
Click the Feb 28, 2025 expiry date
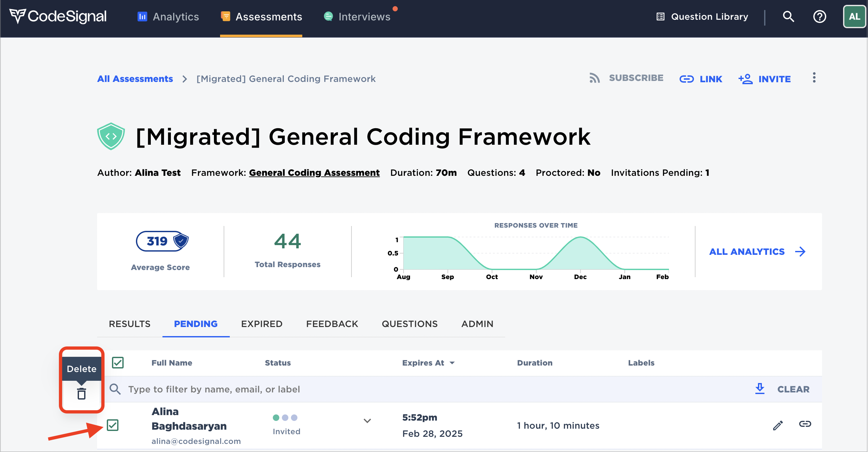pyautogui.click(x=432, y=434)
